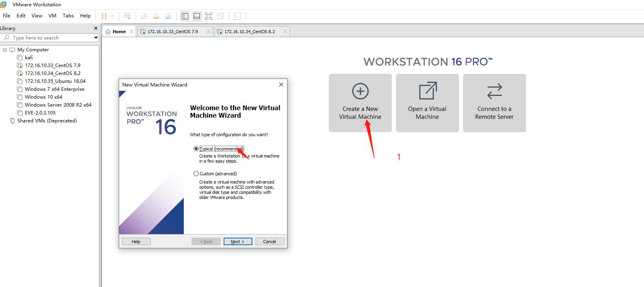Select EVE-2.0.3.105 in Library
Screen dimensions: 644x287
[40, 113]
